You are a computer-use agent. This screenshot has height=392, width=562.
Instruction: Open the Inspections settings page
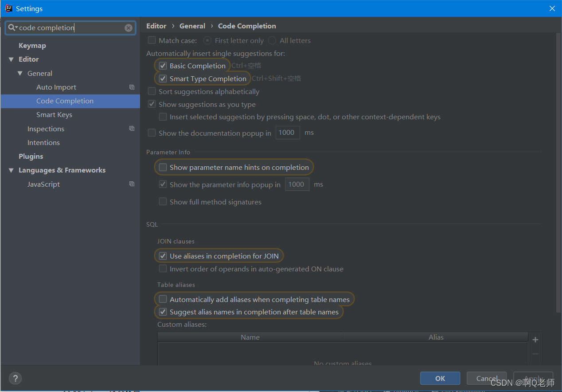pyautogui.click(x=46, y=129)
